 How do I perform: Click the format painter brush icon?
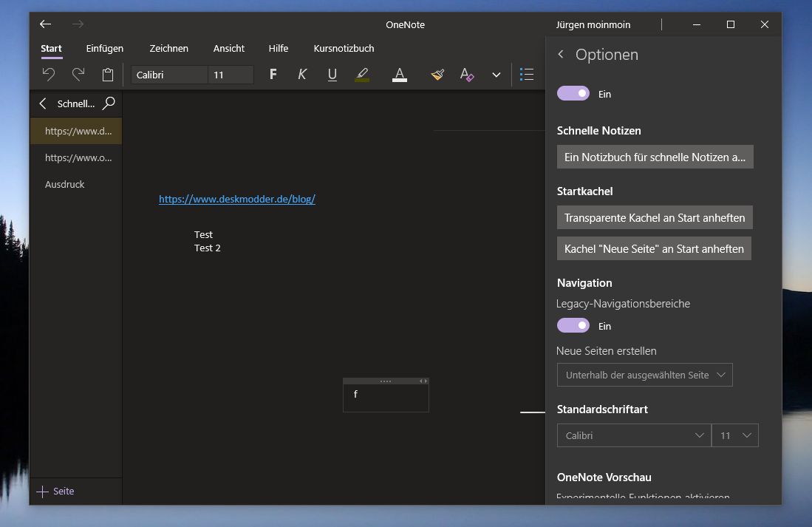tap(437, 75)
